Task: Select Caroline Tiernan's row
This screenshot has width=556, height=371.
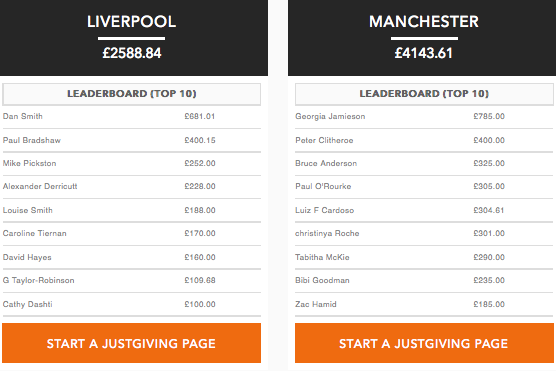Action: pyautogui.click(x=132, y=233)
